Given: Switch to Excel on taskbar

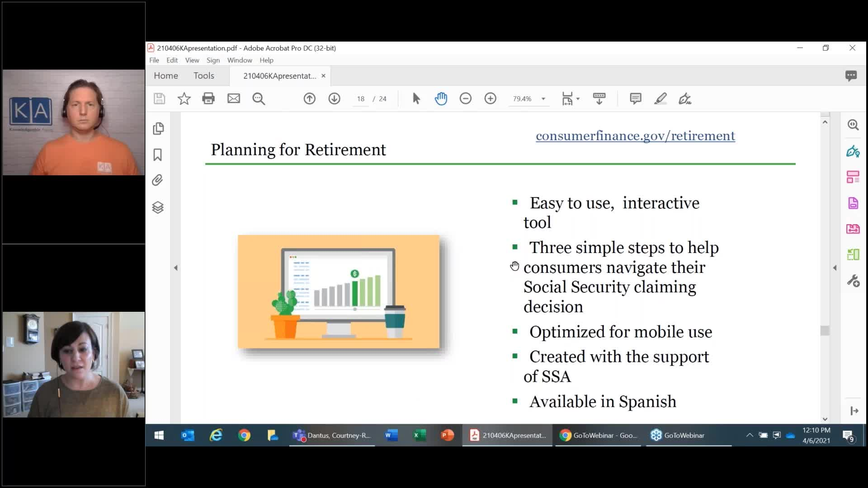Looking at the screenshot, I should (420, 435).
